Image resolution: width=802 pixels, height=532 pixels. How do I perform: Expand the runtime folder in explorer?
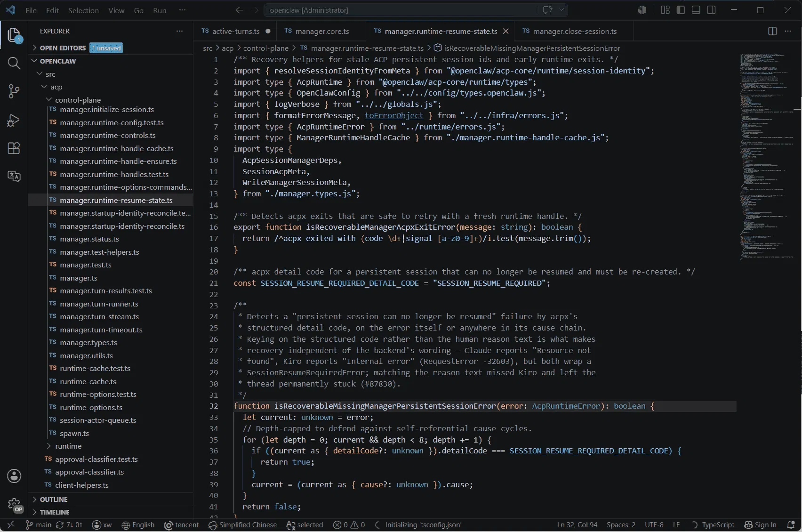click(x=68, y=446)
